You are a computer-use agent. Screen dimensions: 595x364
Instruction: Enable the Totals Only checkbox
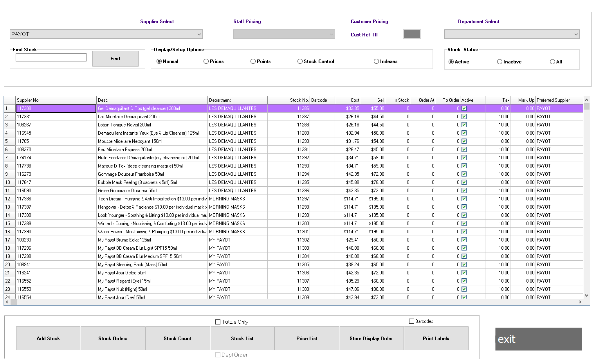[x=218, y=322]
